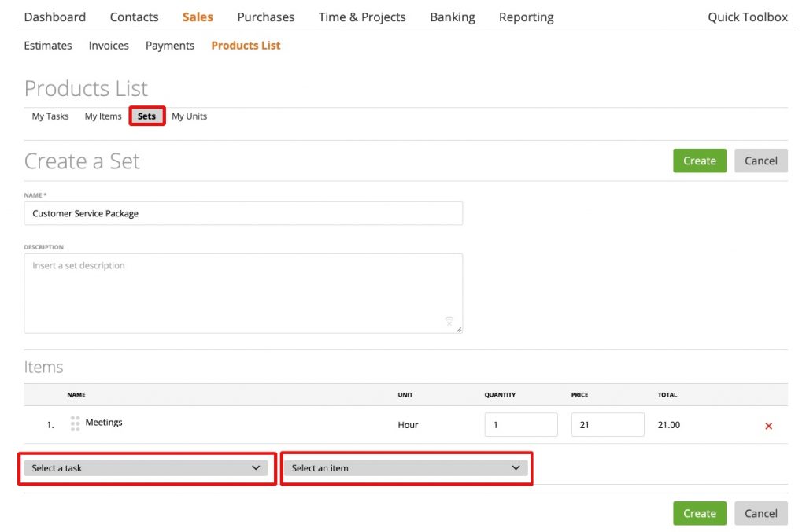Click the set description text area
The image size is (806, 532).
[243, 291]
